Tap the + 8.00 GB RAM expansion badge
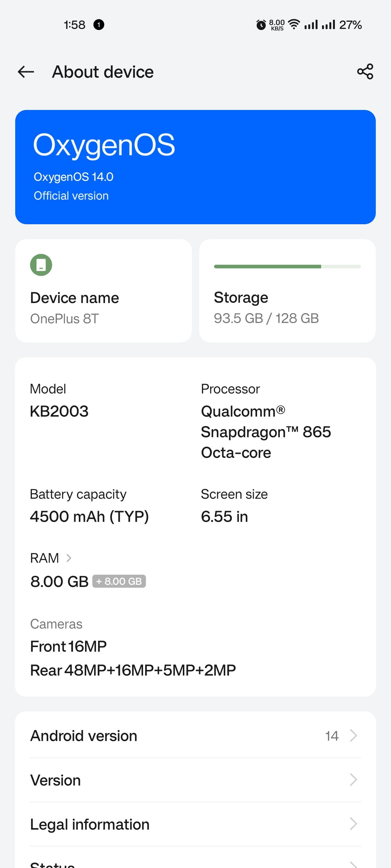The image size is (391, 868). tap(119, 581)
